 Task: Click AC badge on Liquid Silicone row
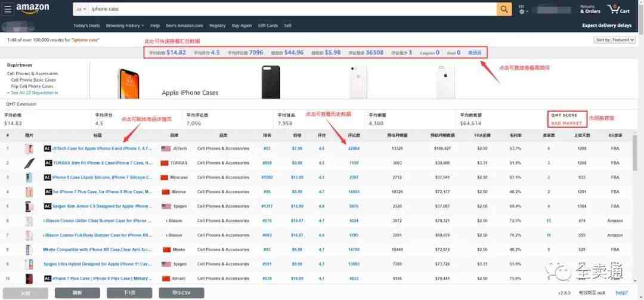pyautogui.click(x=47, y=177)
